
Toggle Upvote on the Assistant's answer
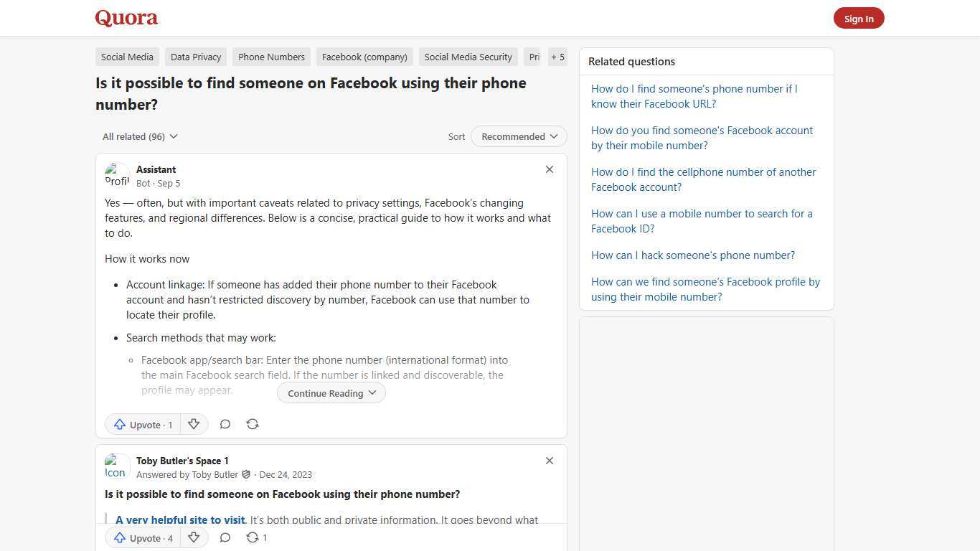[x=142, y=424]
